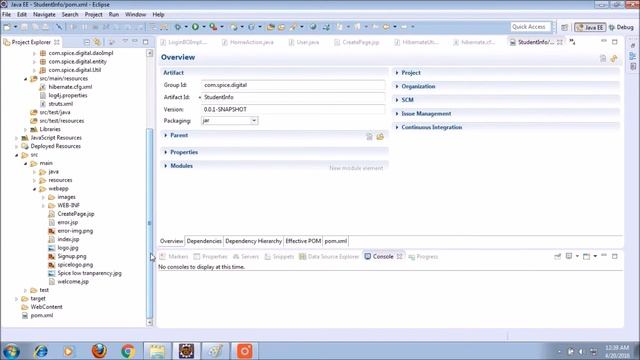
Task: Click the Run Last Tool red toolbox icon
Action: coord(213,27)
